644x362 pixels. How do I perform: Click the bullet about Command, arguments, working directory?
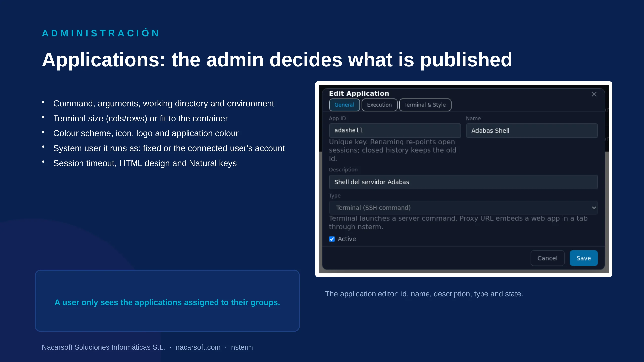pos(163,103)
